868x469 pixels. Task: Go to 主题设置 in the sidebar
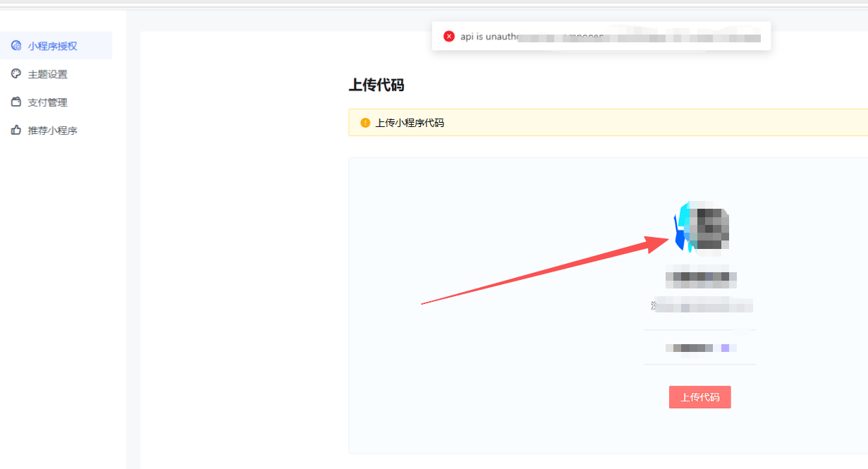(x=47, y=74)
